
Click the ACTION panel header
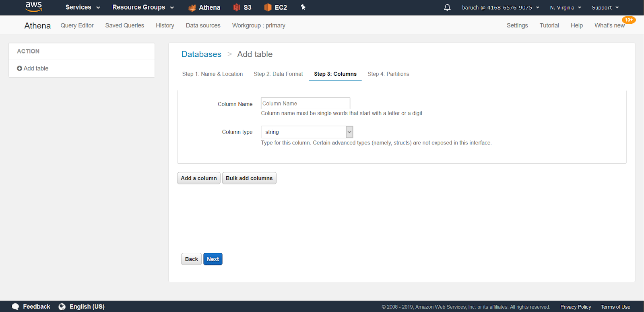click(28, 52)
